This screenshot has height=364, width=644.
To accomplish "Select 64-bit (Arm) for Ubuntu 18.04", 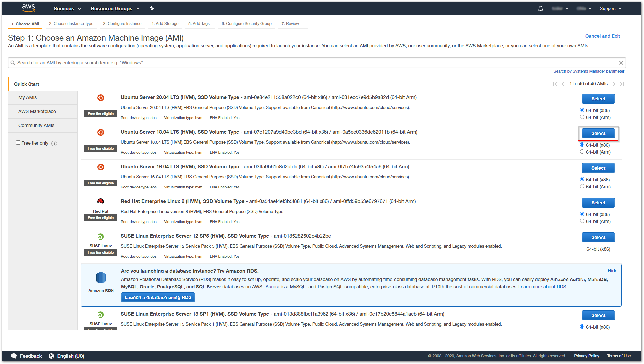I will [582, 152].
